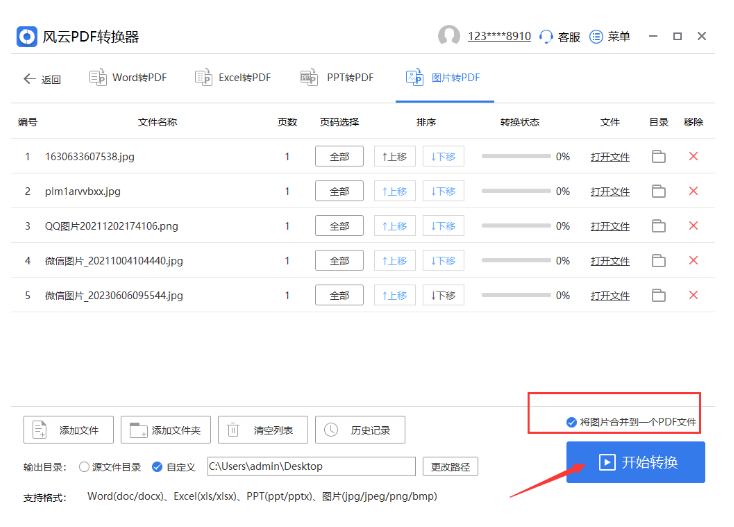The image size is (734, 527).
Task: Select the 图片转PDF tab
Action: pyautogui.click(x=443, y=77)
